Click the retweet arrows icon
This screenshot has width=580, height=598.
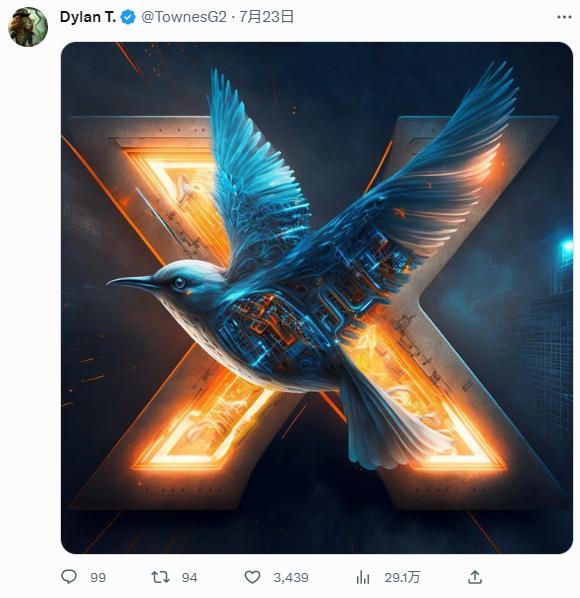coord(160,577)
